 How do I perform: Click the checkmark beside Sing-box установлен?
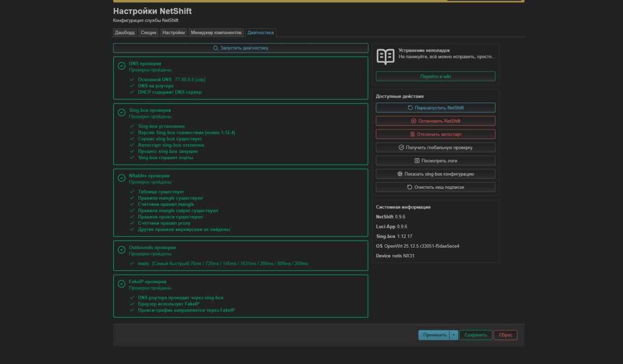132,126
